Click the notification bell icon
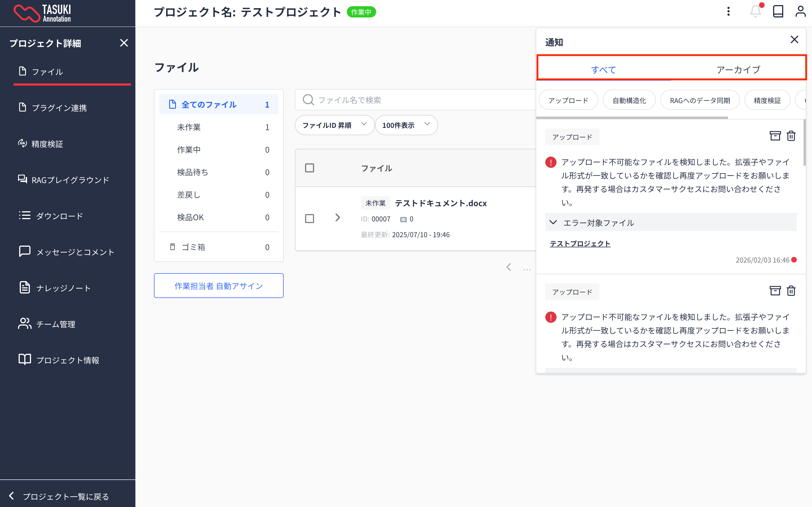Image resolution: width=812 pixels, height=507 pixels. [755, 12]
